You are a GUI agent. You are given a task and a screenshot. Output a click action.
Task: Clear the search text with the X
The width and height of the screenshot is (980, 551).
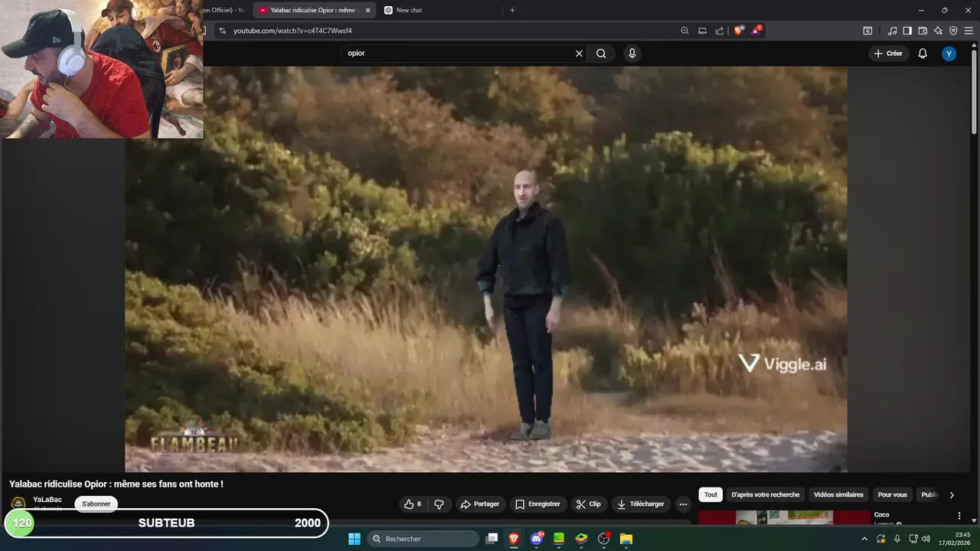coord(579,54)
